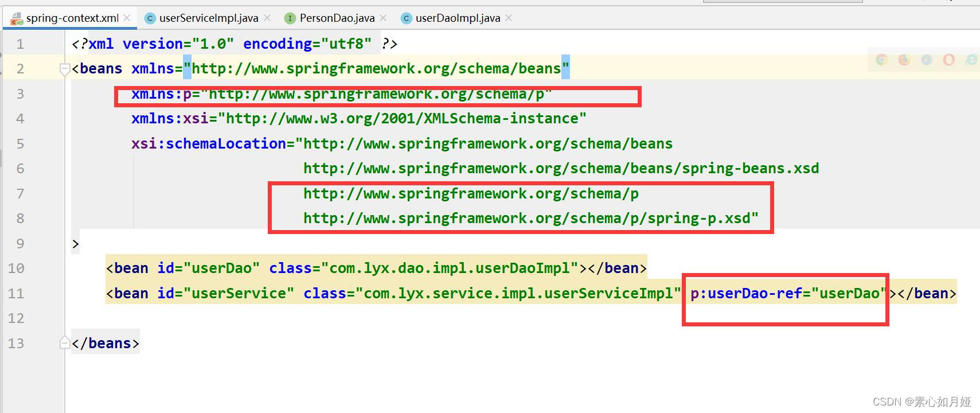Click the userServiceImpl class value on line 11
Screen dimensions: 980x413
pos(518,294)
